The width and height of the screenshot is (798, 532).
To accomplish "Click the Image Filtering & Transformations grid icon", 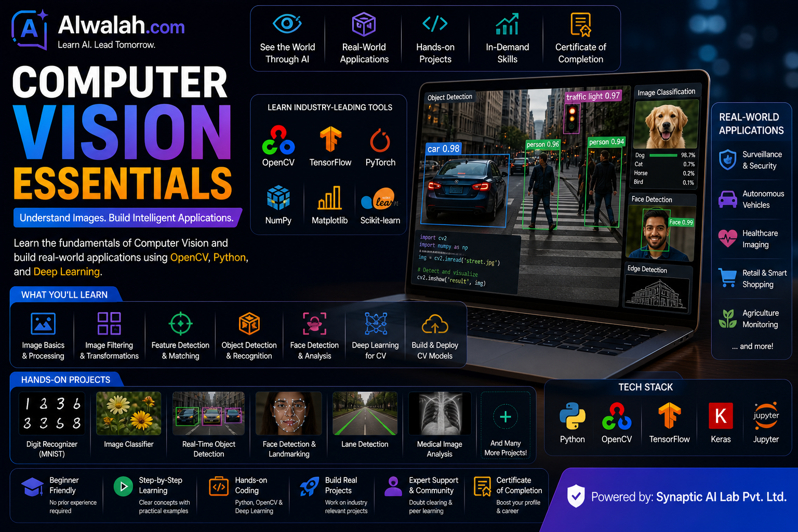I will (109, 323).
